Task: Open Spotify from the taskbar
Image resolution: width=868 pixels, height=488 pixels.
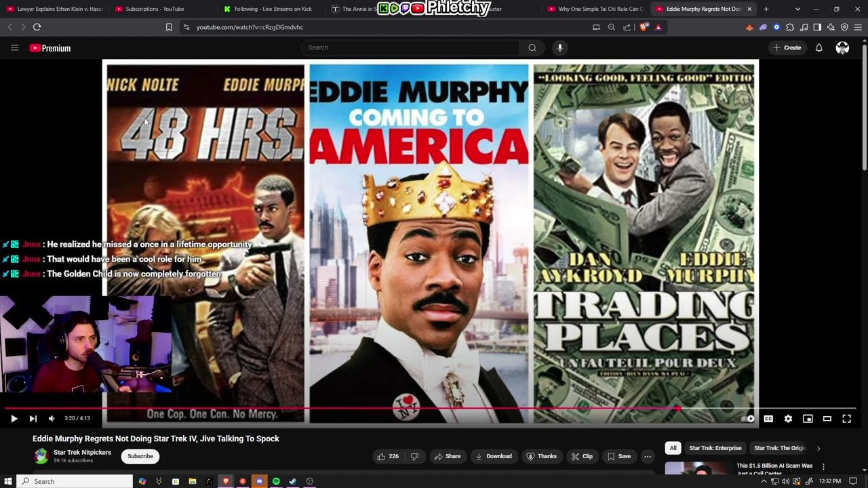Action: point(276,481)
